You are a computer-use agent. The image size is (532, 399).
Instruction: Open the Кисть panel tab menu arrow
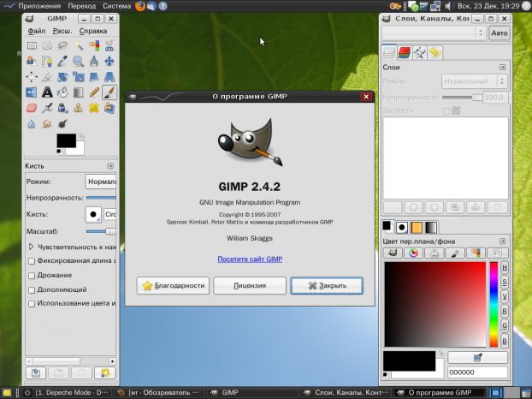[110, 166]
